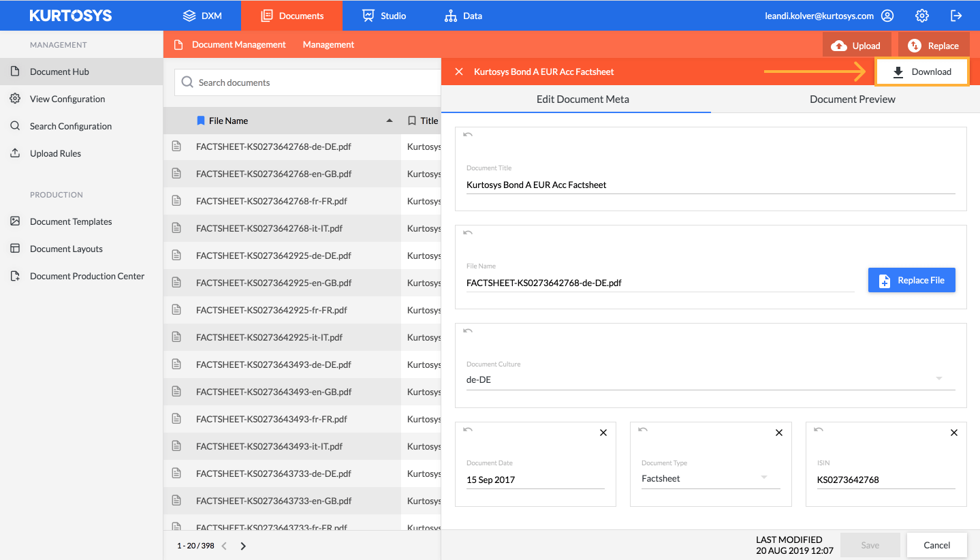
Task: Open the Document Type dropdown
Action: tap(711, 478)
